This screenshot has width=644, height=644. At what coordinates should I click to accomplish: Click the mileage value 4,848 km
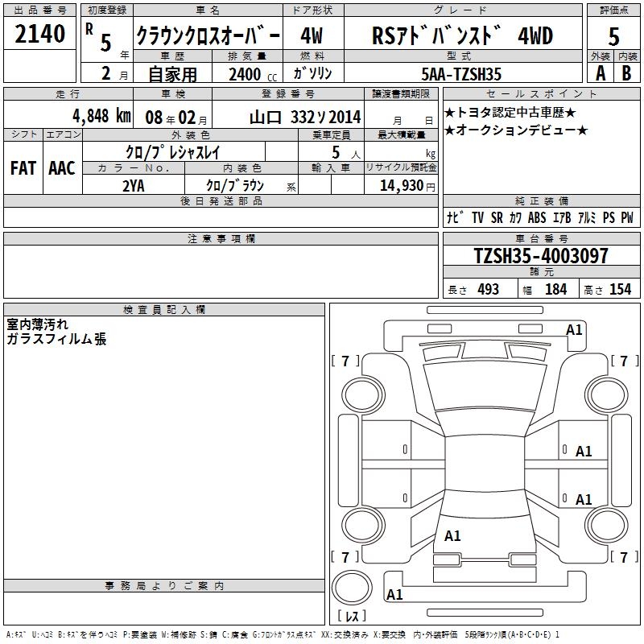pos(102,116)
